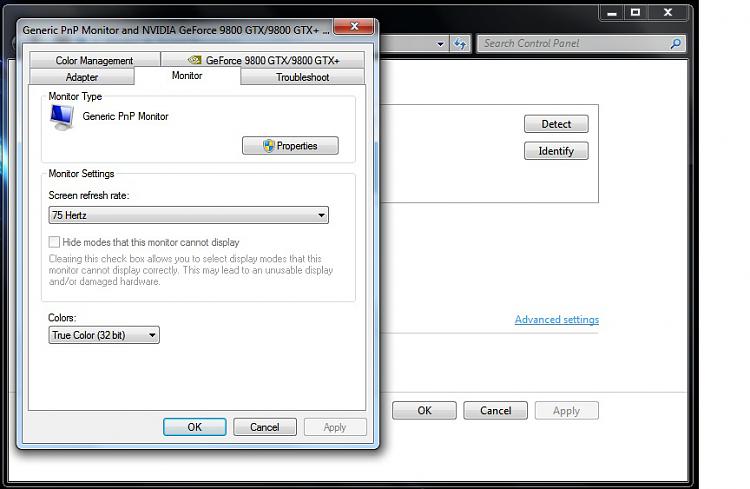
Task: Open the address bar history dropdown arrow
Action: point(440,44)
